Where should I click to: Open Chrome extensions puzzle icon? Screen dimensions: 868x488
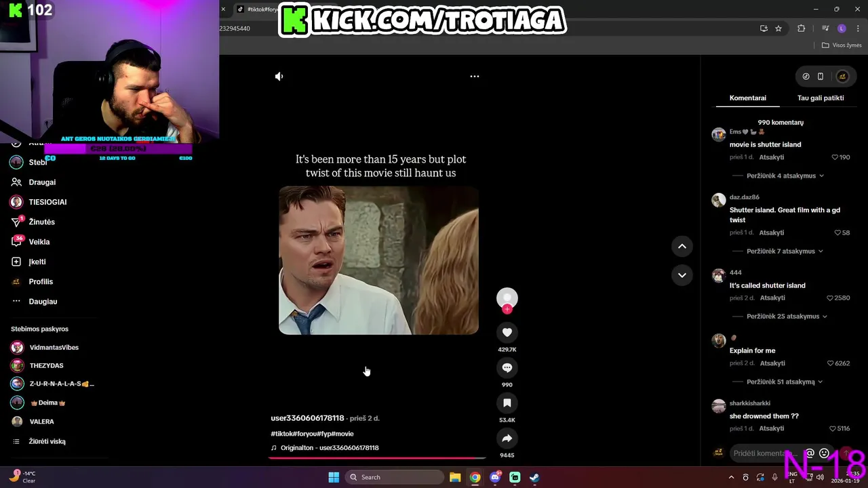(x=801, y=28)
